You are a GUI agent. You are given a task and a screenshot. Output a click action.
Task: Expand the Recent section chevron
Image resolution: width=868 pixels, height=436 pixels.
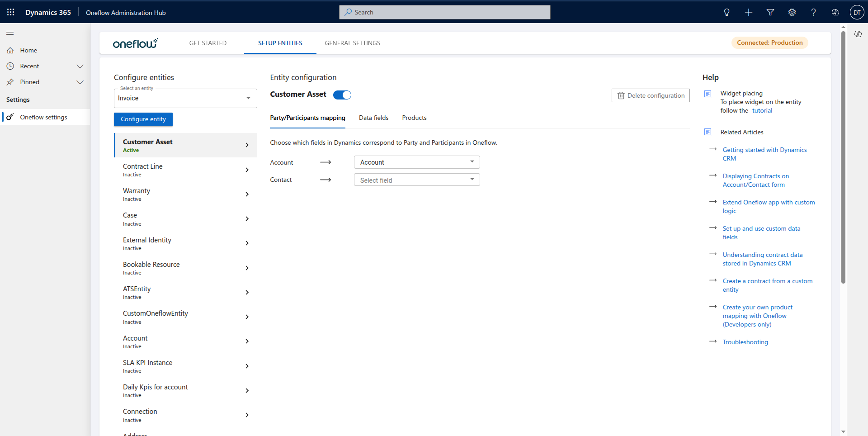[x=80, y=66]
